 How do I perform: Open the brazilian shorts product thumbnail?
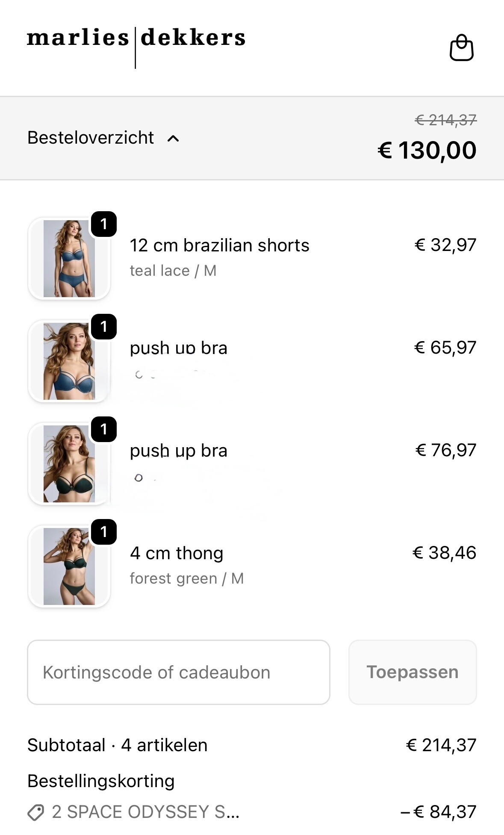point(69,259)
